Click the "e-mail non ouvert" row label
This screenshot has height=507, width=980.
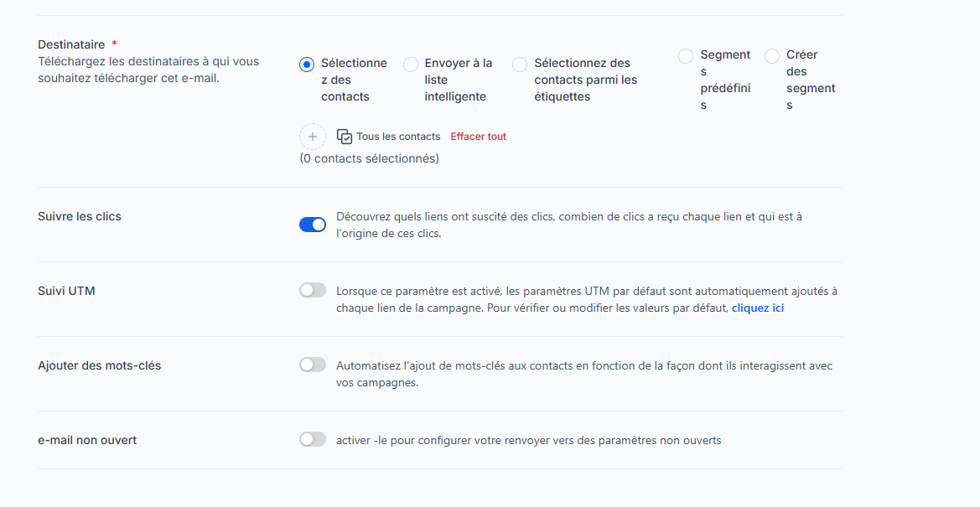87,440
